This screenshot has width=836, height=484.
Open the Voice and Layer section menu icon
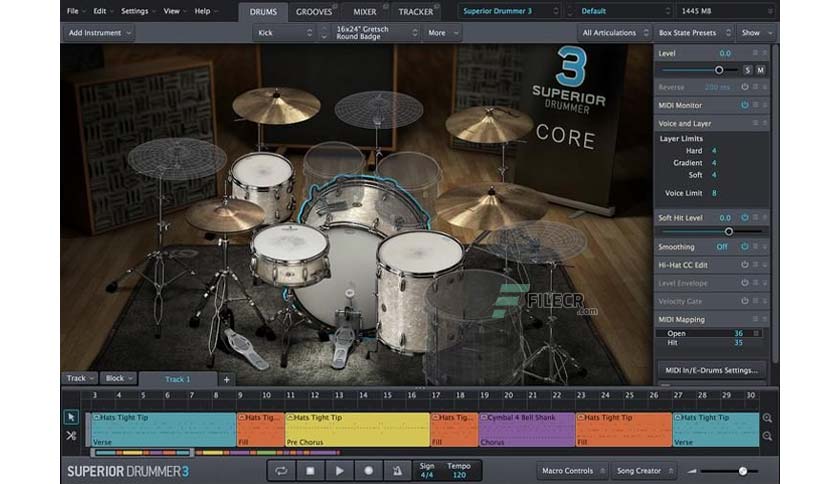[x=755, y=123]
